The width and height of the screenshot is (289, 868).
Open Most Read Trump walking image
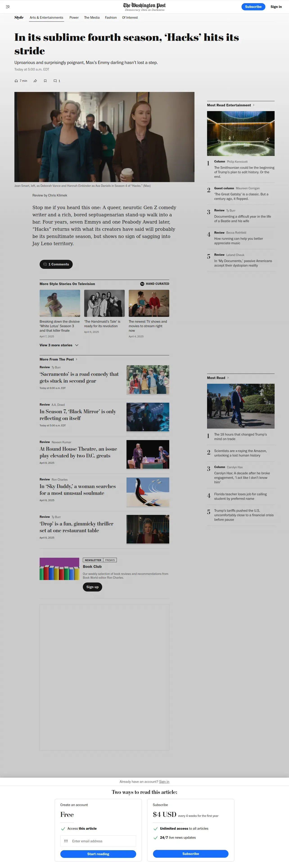(241, 406)
